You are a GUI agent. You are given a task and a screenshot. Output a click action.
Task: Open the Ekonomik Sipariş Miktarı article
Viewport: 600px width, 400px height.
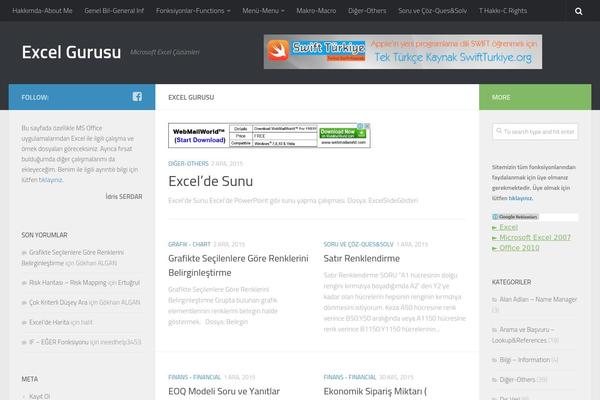375,392
